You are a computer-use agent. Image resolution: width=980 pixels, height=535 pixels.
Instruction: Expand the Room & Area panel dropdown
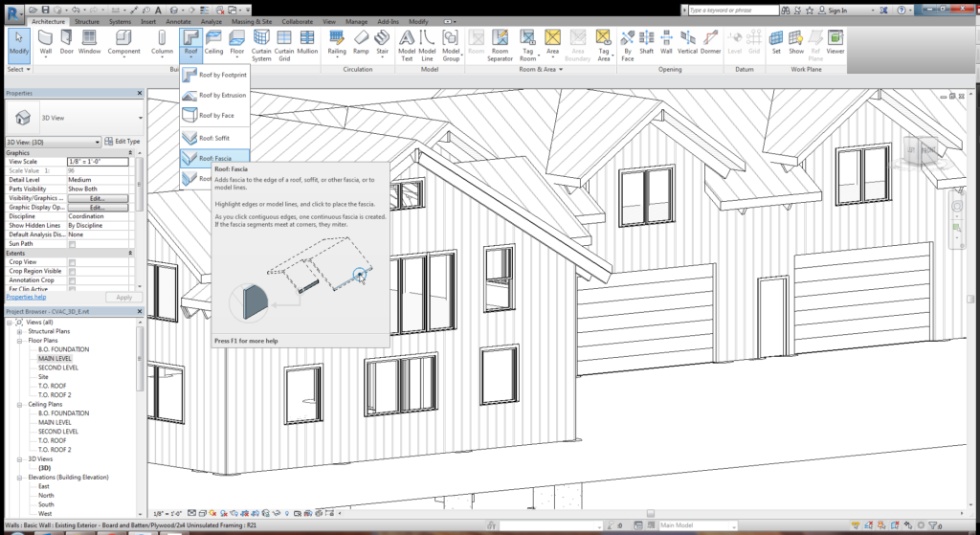[541, 69]
